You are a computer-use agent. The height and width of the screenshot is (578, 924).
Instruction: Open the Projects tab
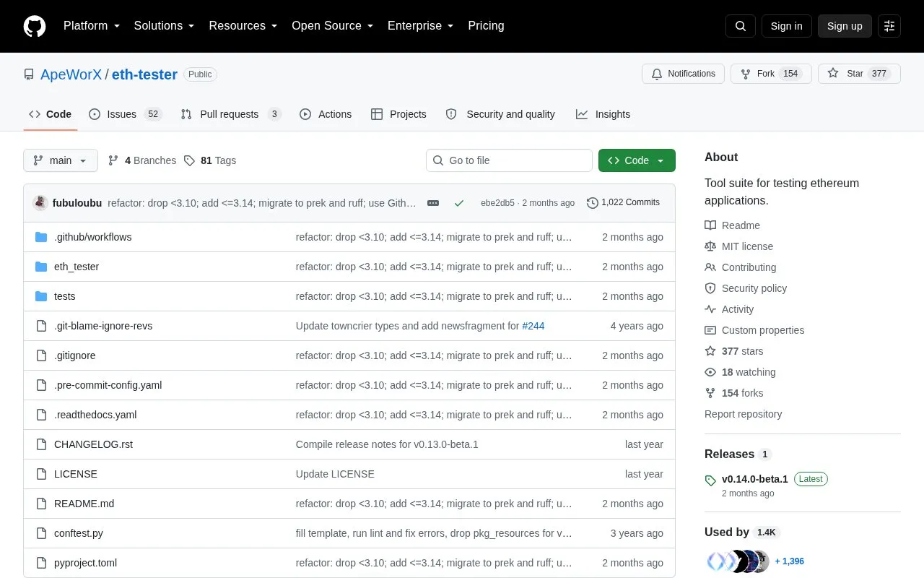(x=398, y=114)
